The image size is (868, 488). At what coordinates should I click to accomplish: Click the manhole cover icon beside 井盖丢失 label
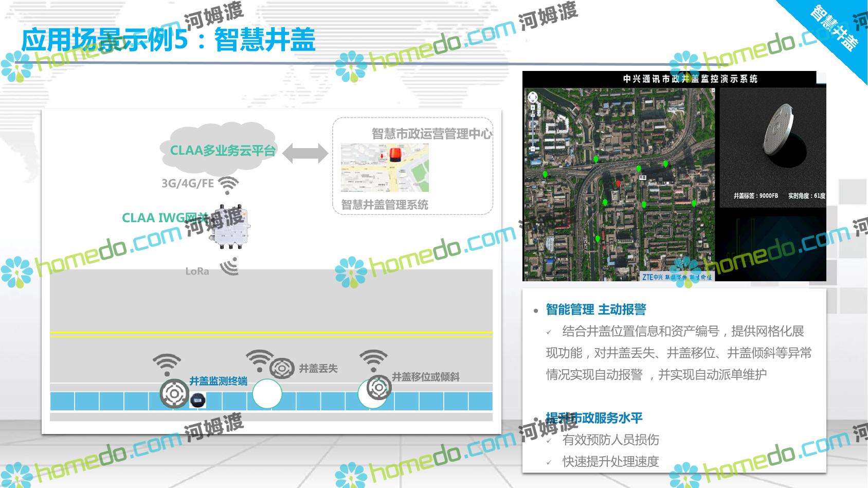click(282, 368)
